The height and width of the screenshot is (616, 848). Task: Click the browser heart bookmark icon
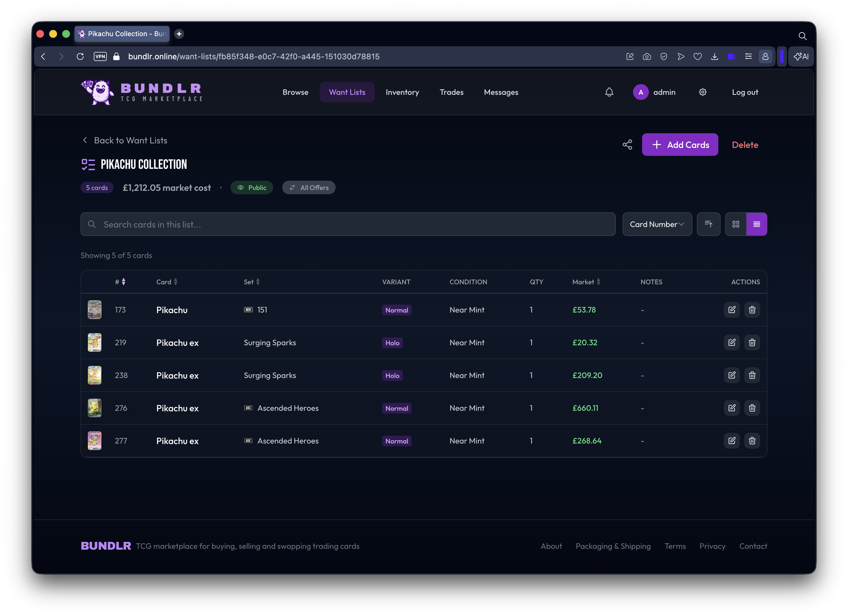(697, 56)
